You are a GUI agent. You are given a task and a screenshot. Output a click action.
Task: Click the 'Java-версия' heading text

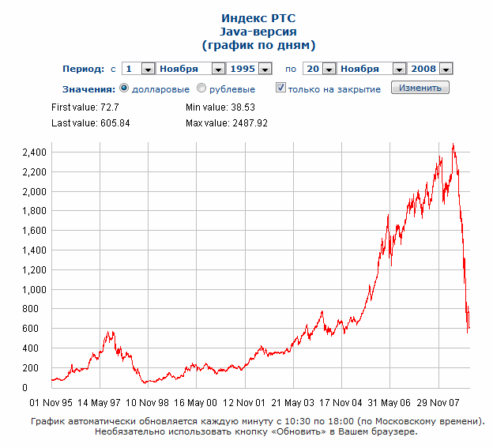tap(258, 32)
